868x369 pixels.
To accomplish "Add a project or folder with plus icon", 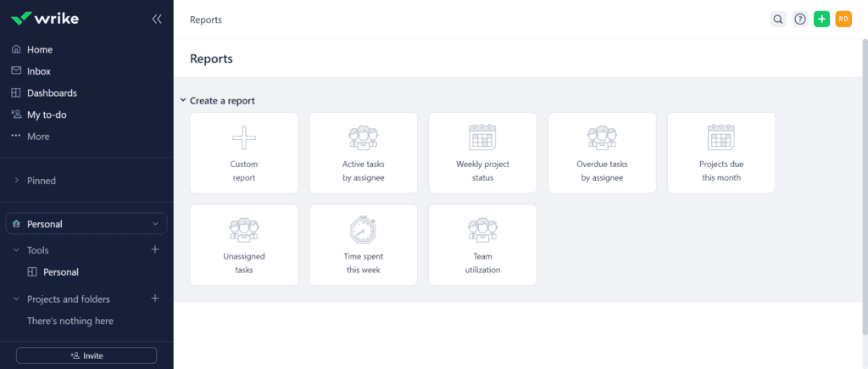I will point(155,298).
